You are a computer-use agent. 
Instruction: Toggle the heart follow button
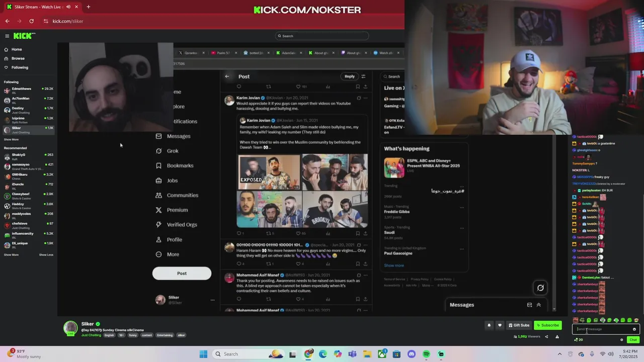coord(500,325)
